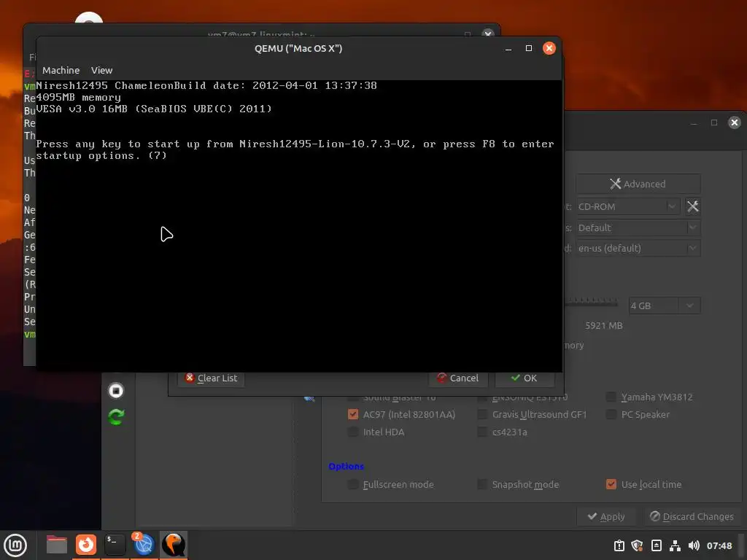Confirm with the OK button
This screenshot has height=560, width=747.
tap(524, 378)
